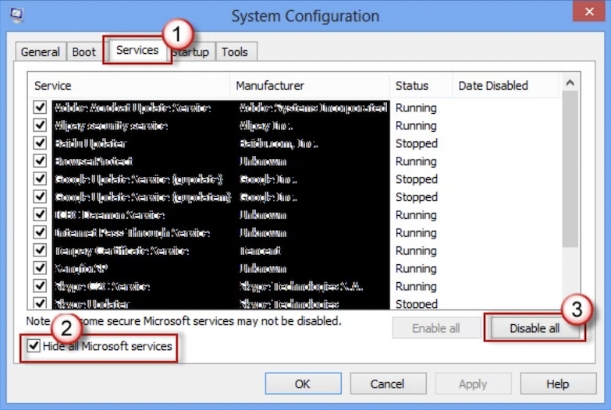Open the Boot tab
611x410 pixels.
(86, 52)
